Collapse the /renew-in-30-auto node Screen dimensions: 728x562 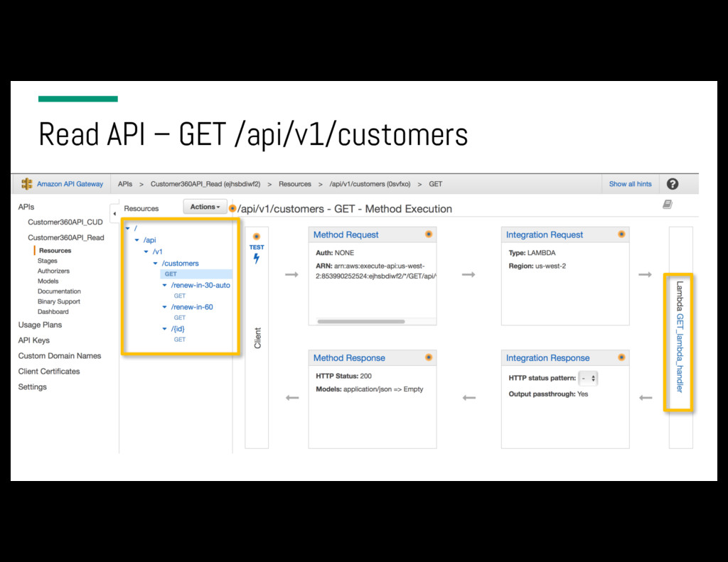(164, 285)
